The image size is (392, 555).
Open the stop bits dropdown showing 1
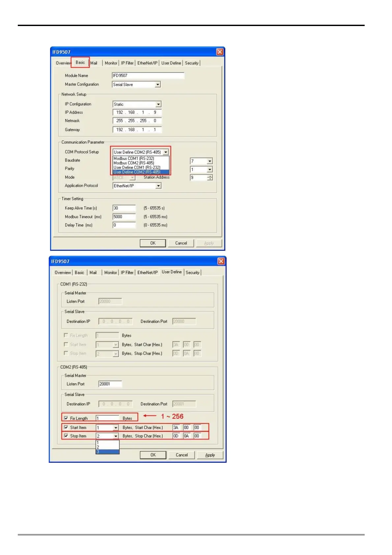click(x=210, y=169)
